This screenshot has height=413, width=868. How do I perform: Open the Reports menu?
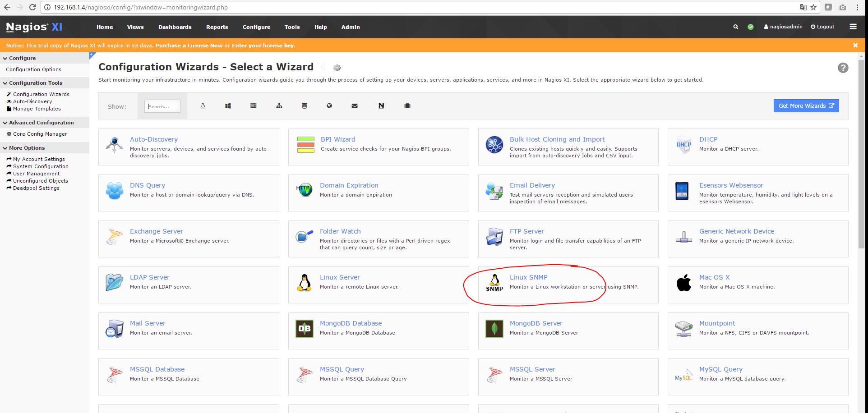click(217, 27)
